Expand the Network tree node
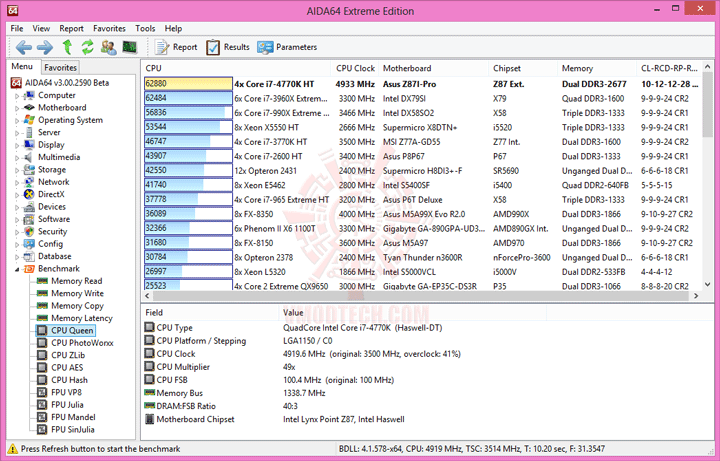This screenshot has width=720, height=461. 17,183
